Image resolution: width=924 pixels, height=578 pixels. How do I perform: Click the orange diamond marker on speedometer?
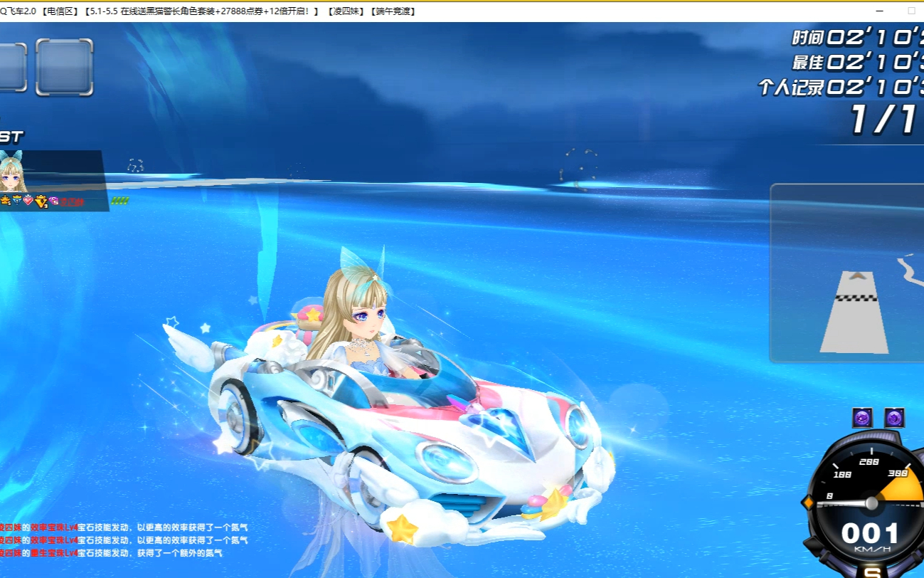[x=808, y=503]
